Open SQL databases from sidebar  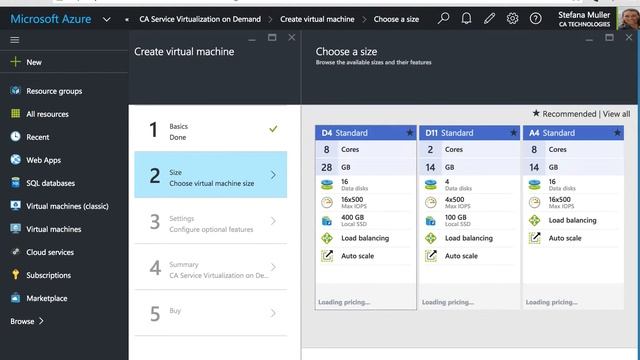tap(51, 183)
